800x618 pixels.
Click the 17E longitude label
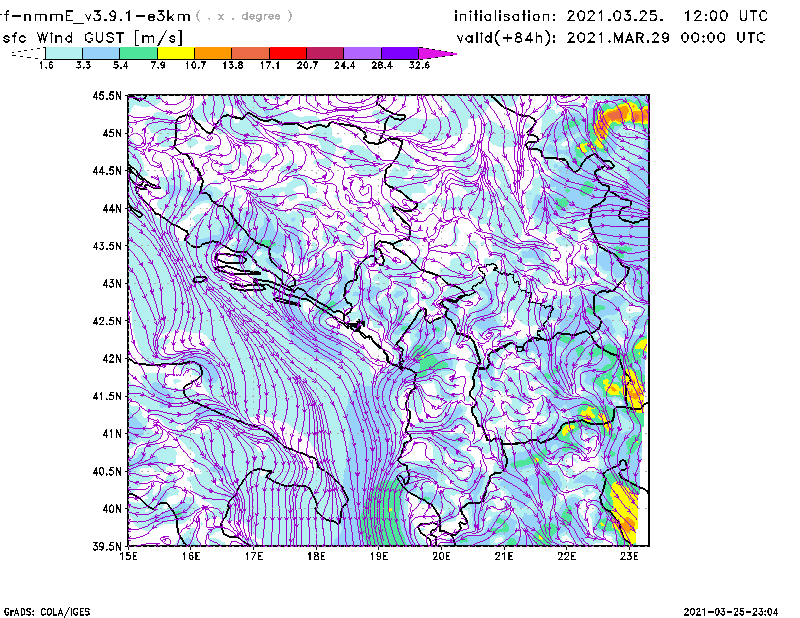pyautogui.click(x=254, y=556)
